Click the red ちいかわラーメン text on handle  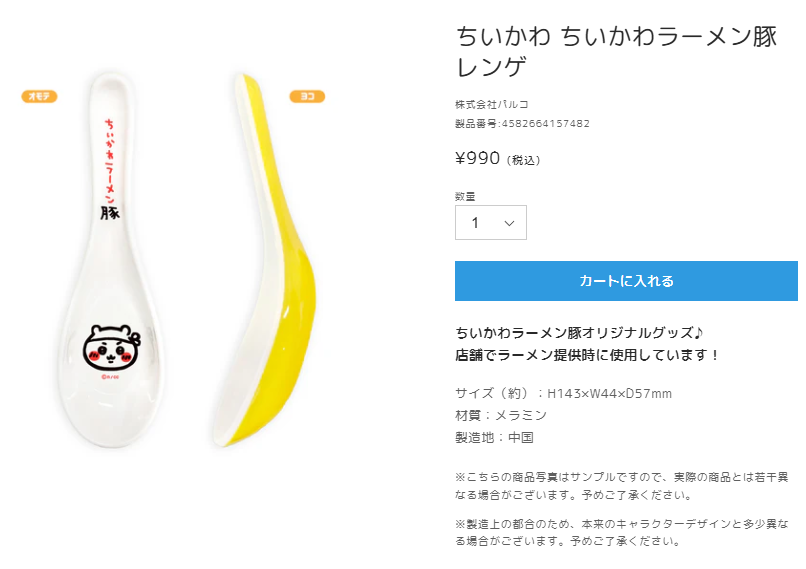109,161
